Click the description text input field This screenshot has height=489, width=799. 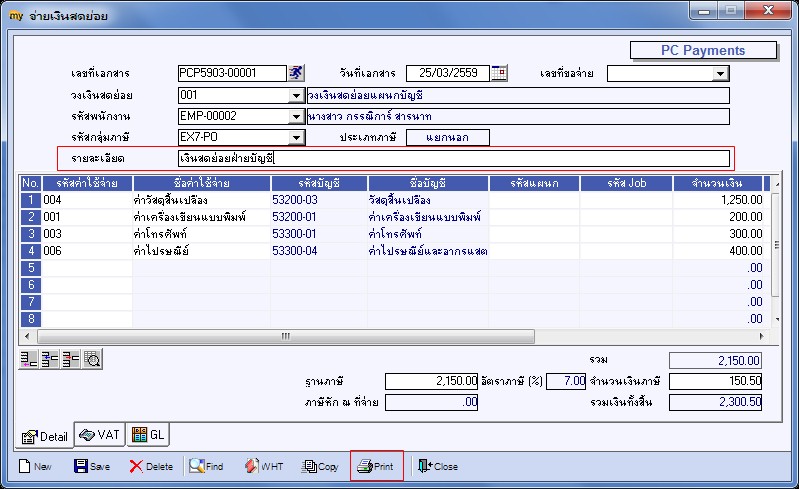coord(454,158)
